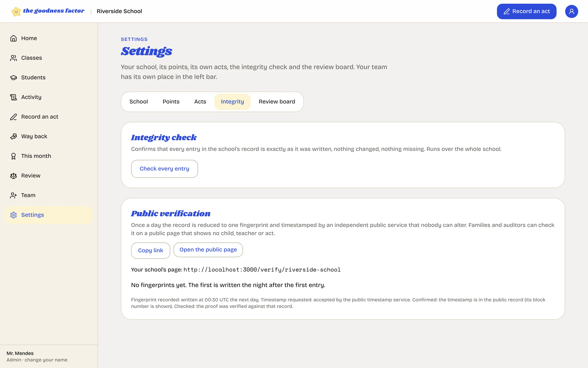Image resolution: width=588 pixels, height=368 pixels.
Task: Click the Activity scroll icon
Action: pyautogui.click(x=13, y=97)
